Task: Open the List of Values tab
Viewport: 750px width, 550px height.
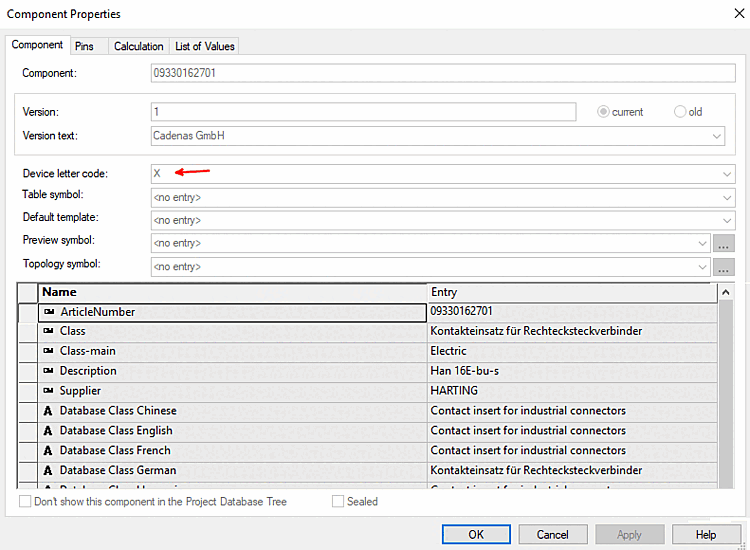Action: [x=204, y=46]
